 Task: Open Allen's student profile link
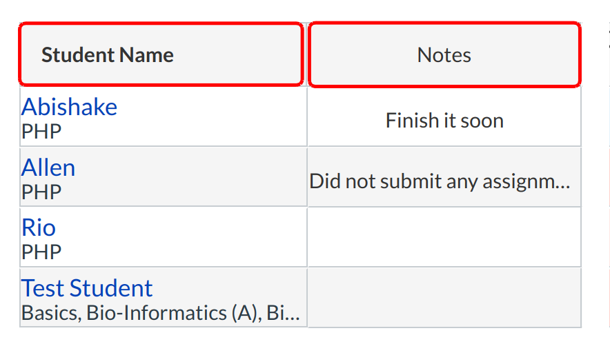click(48, 168)
